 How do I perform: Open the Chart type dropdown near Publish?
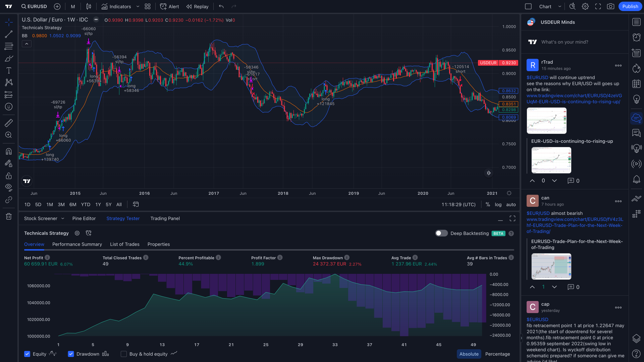pos(559,6)
